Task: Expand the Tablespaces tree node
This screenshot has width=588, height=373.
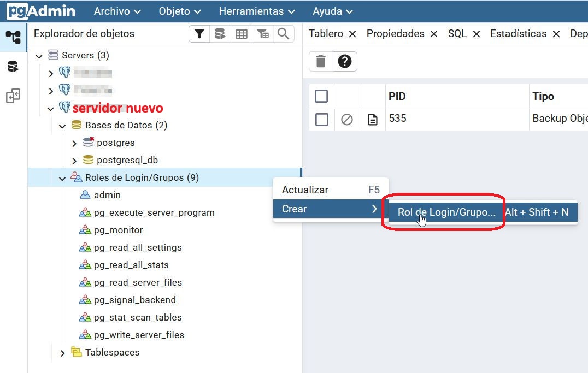Action: click(x=62, y=353)
